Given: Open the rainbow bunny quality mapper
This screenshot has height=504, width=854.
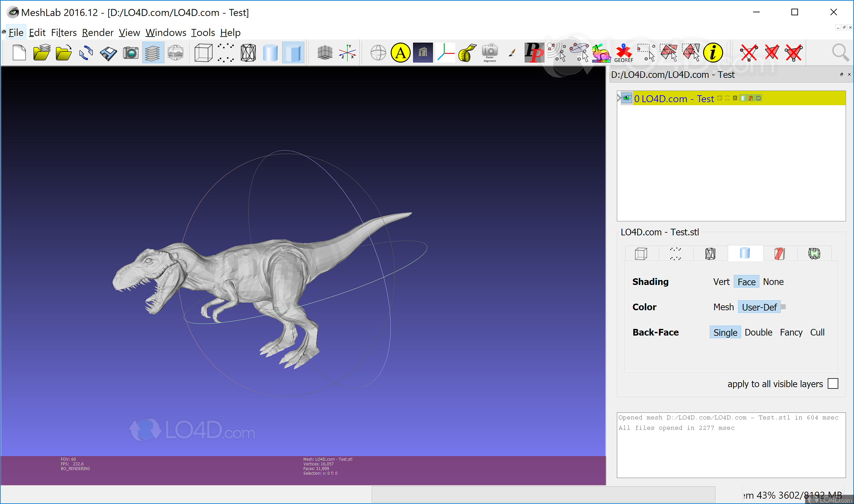Looking at the screenshot, I should tap(601, 53).
